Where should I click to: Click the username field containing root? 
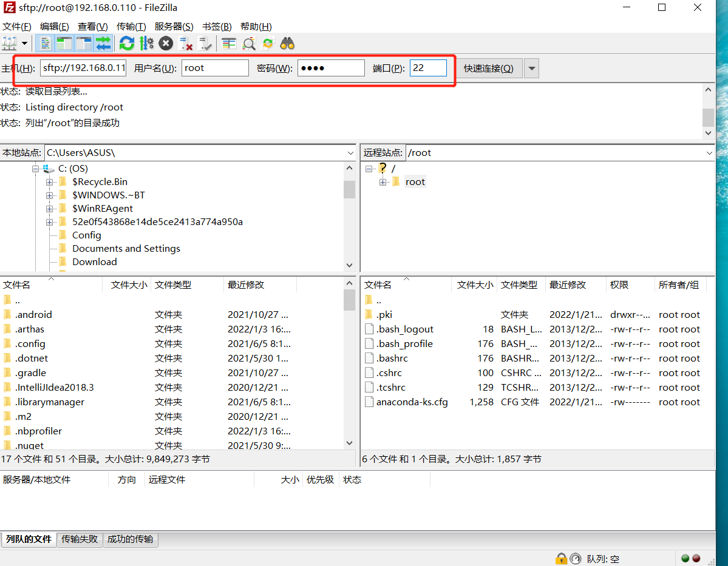point(215,68)
